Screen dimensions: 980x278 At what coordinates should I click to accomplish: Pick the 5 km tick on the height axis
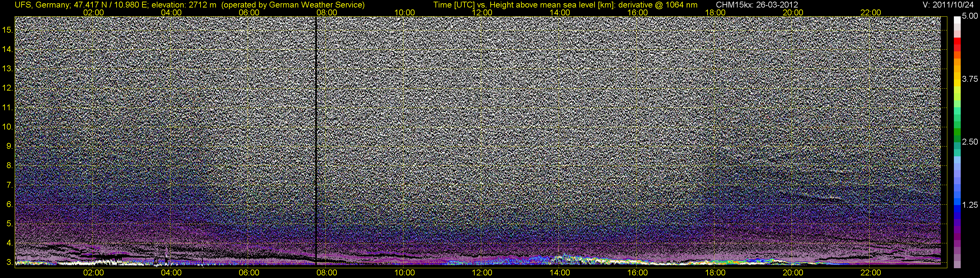[10, 223]
